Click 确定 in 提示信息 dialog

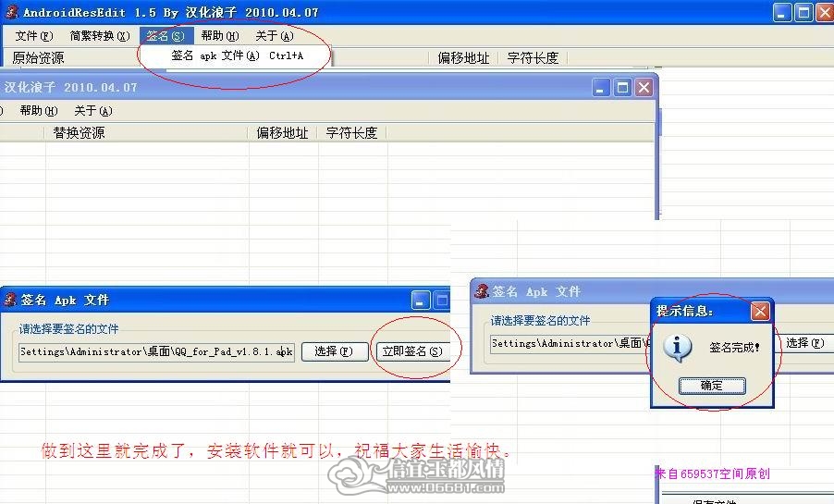point(712,386)
